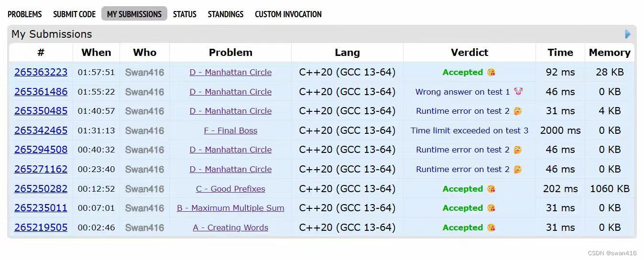Click the kiss emoji on Creating Words verdict
644x260 pixels.
pyautogui.click(x=491, y=228)
